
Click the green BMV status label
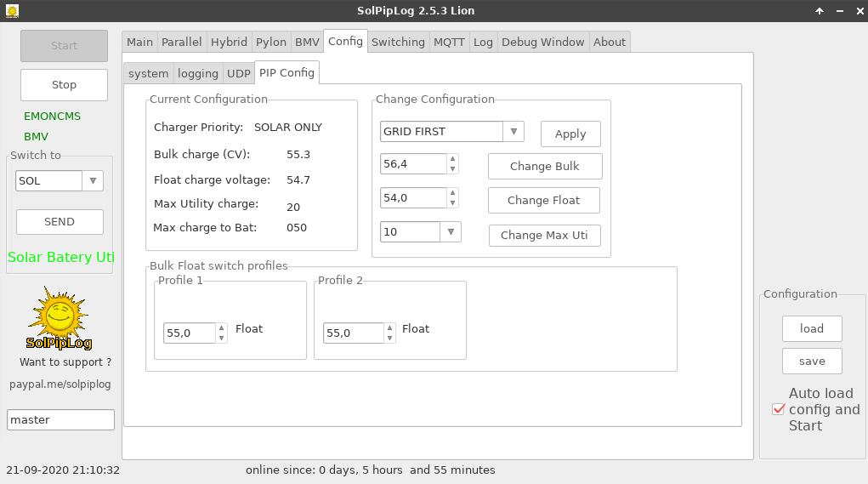tap(36, 137)
